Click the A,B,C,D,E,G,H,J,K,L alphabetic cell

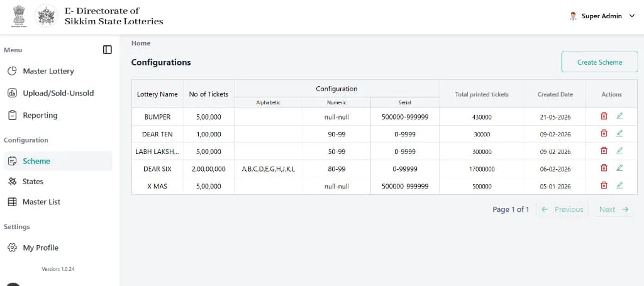click(x=268, y=168)
